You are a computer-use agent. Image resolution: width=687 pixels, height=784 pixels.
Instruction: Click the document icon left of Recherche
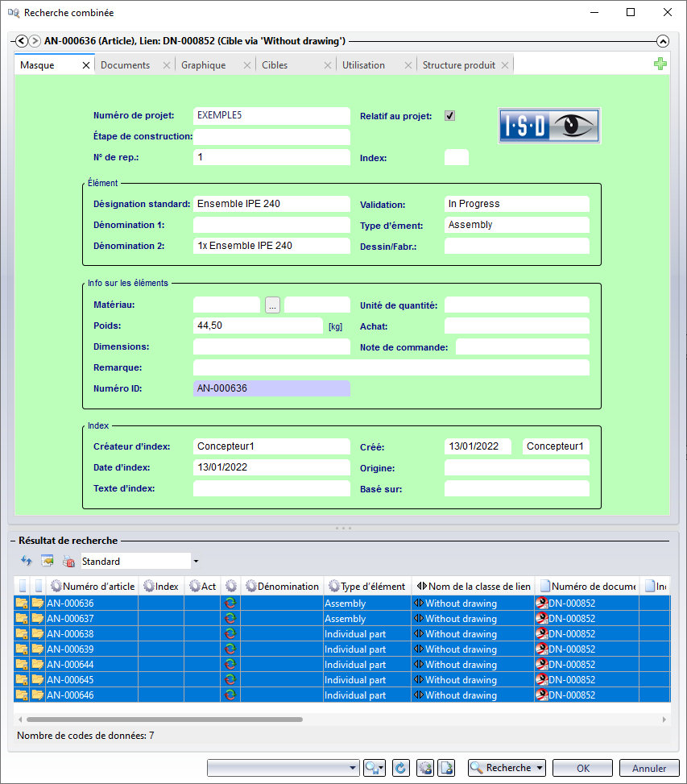[x=448, y=768]
